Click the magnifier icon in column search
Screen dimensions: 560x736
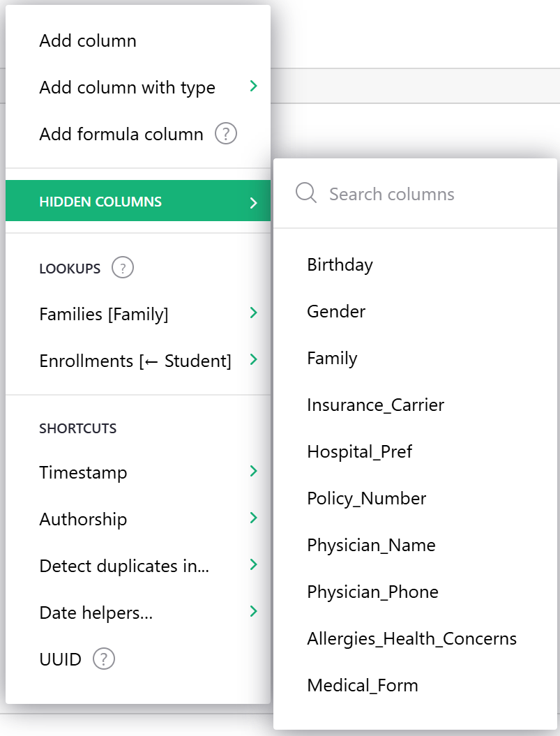306,193
